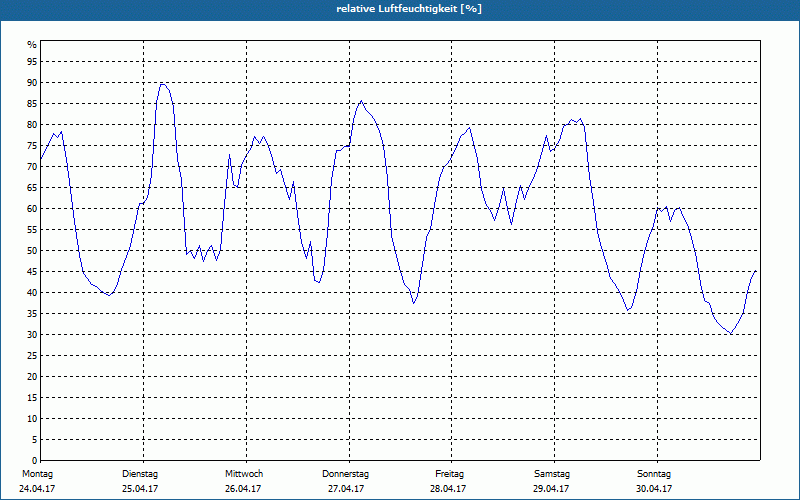The image size is (800, 500).
Task: Click the y-axis value '5'
Action: (x=35, y=440)
